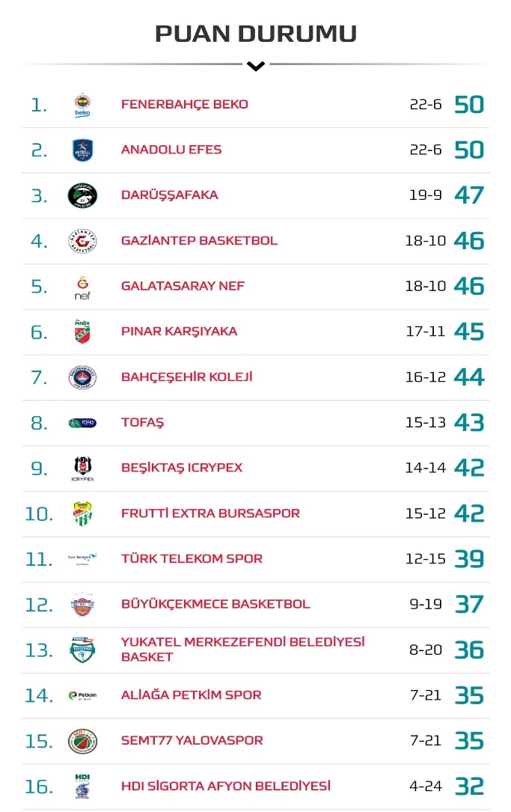
Task: Open the Tofaş team link
Action: (x=142, y=423)
